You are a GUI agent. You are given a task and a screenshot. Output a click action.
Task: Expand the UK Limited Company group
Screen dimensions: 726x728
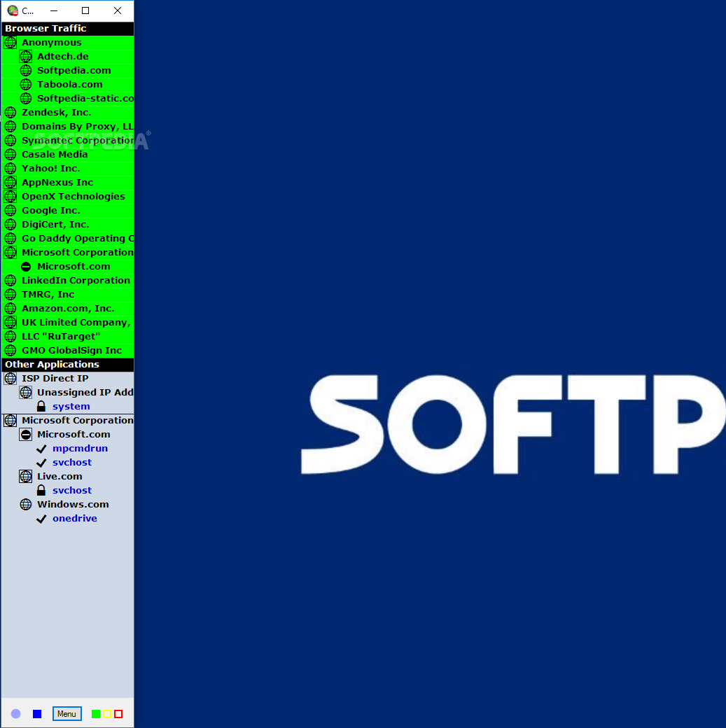pyautogui.click(x=11, y=323)
